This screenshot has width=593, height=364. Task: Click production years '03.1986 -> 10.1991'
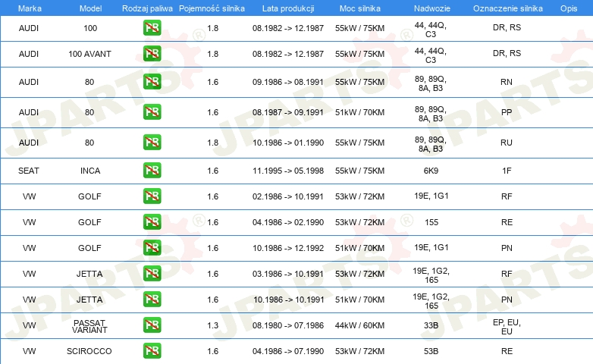pyautogui.click(x=288, y=274)
